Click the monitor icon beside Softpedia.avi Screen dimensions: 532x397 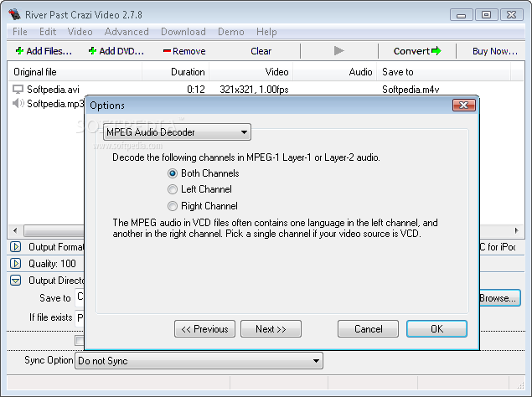coord(18,90)
